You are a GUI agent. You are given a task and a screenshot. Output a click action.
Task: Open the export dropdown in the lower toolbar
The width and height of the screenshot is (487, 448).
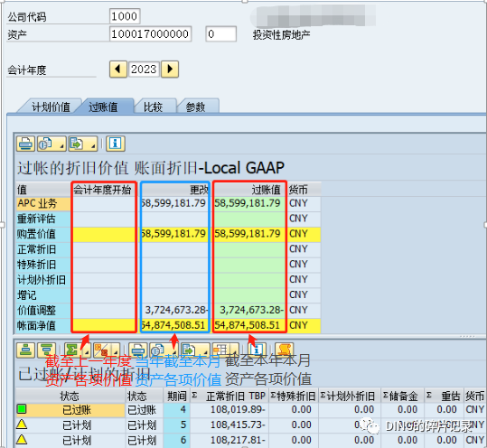pos(195,350)
